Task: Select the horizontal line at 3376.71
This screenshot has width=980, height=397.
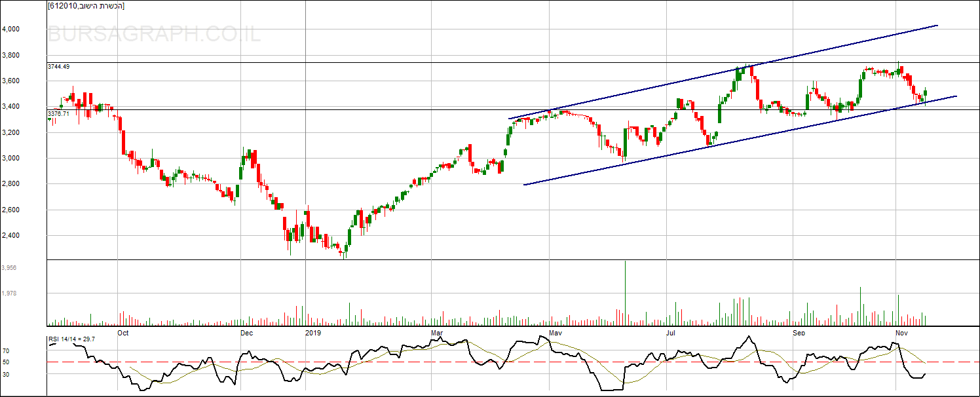Action: (513, 109)
